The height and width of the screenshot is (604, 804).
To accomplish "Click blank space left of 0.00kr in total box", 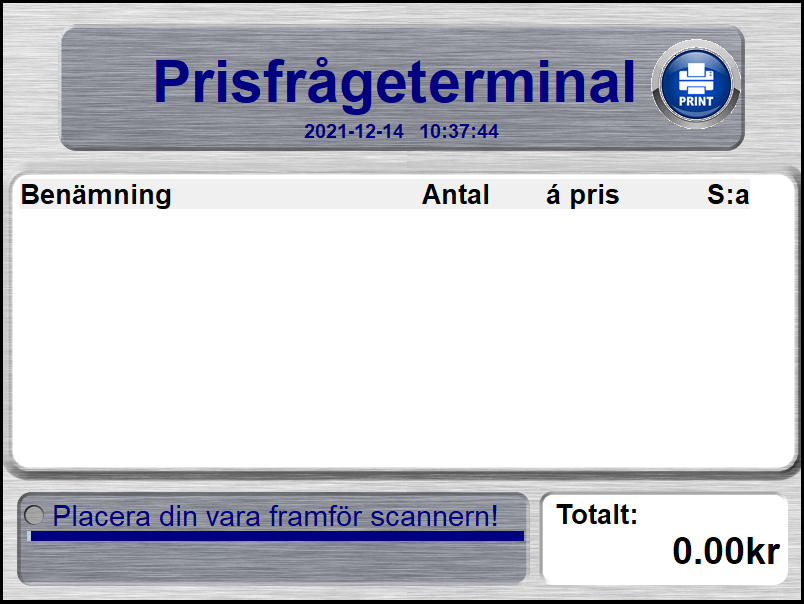I will 605,555.
